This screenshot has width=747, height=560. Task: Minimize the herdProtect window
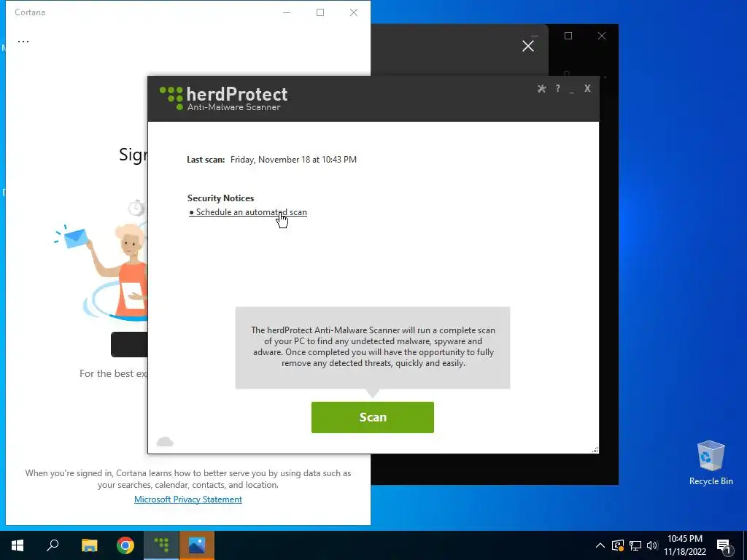(x=572, y=90)
